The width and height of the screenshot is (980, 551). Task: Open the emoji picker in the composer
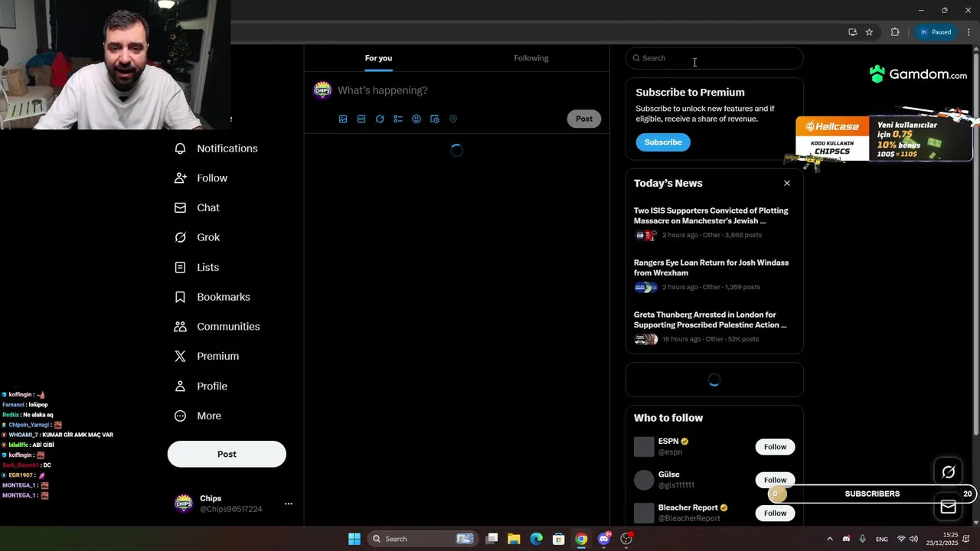416,119
